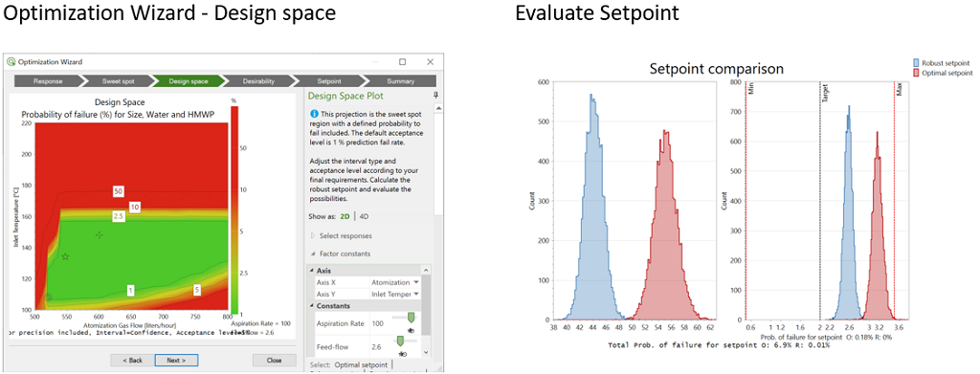Pin the Design Space Plot panel
The width and height of the screenshot is (980, 374).
pyautogui.click(x=435, y=95)
